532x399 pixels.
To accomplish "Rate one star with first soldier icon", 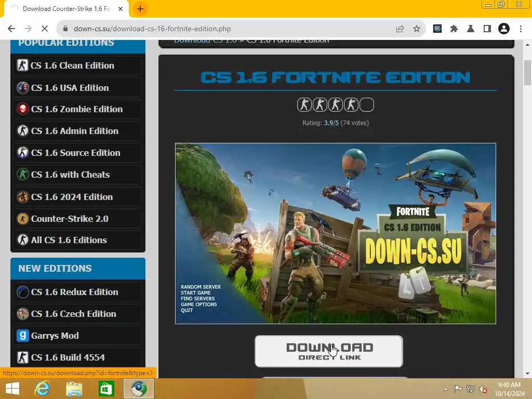I will click(304, 104).
